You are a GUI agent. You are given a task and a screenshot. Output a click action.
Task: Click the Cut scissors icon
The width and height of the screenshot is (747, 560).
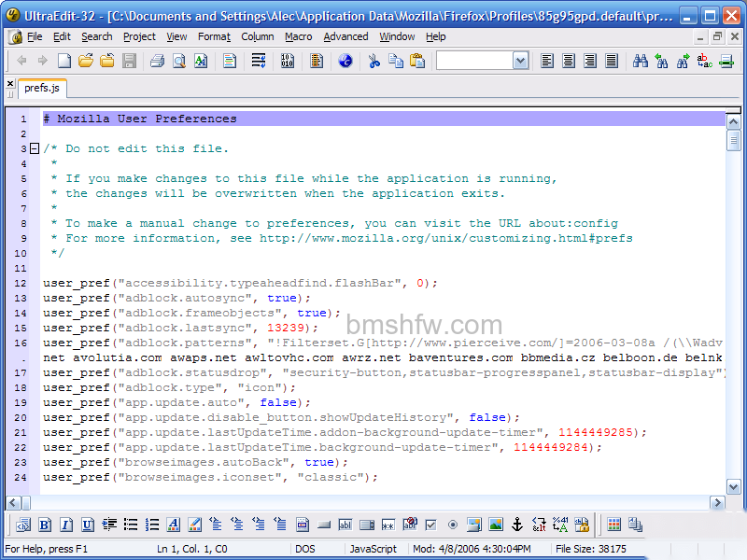pos(374,61)
